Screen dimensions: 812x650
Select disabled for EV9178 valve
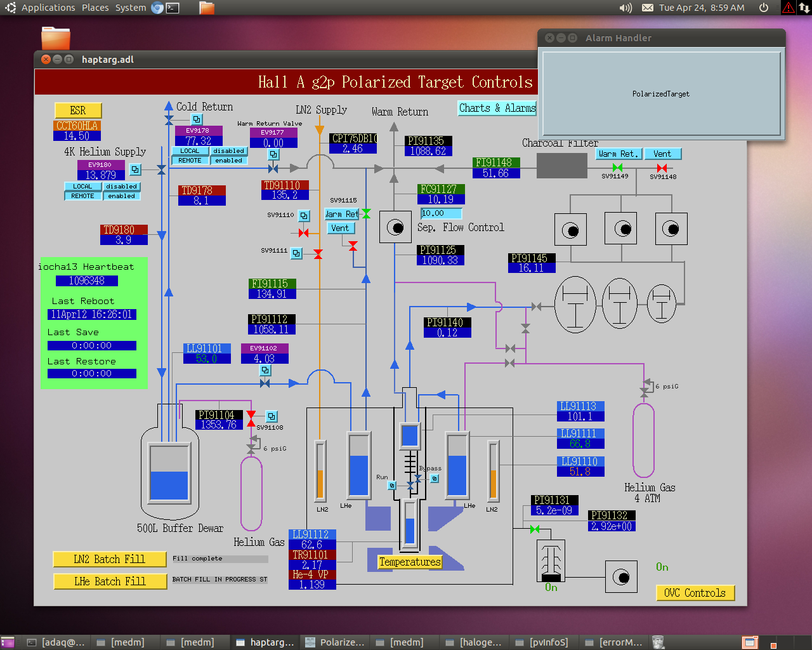(228, 151)
